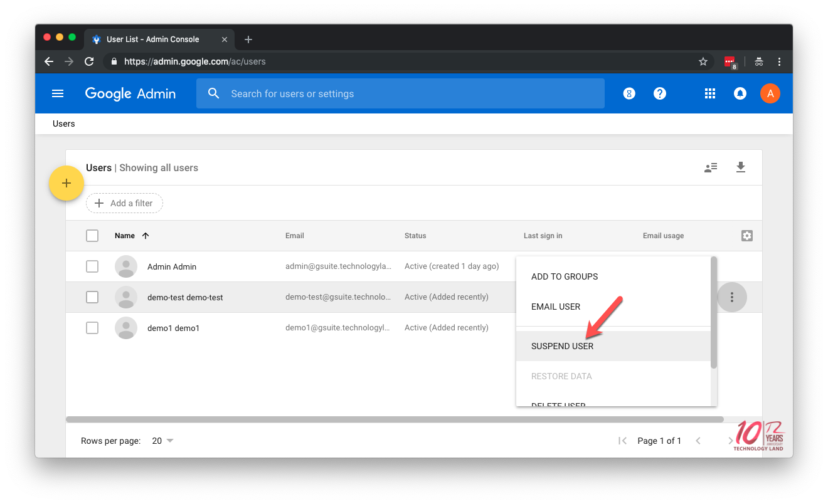Toggle the select all users checkbox
828x504 pixels.
coord(92,236)
